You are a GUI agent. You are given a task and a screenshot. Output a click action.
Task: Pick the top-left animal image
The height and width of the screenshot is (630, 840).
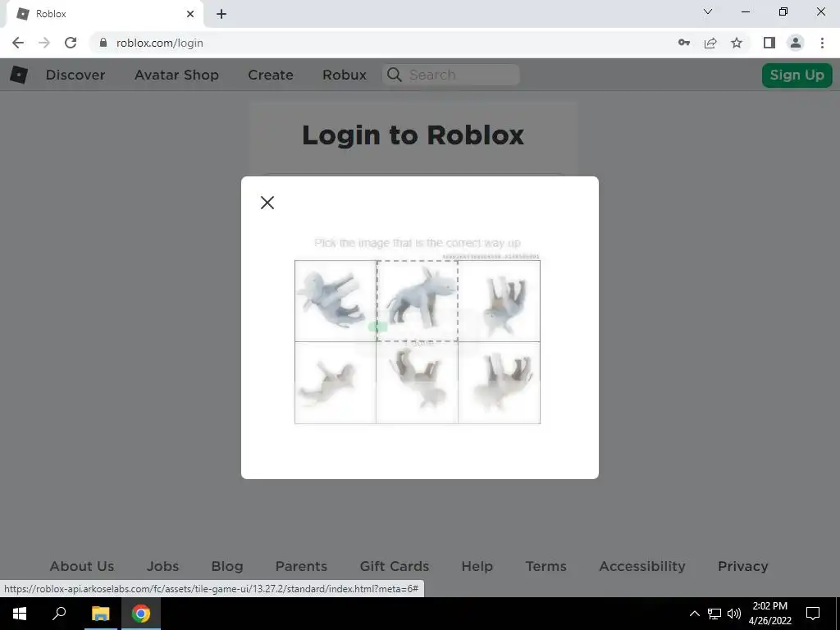[x=336, y=301]
